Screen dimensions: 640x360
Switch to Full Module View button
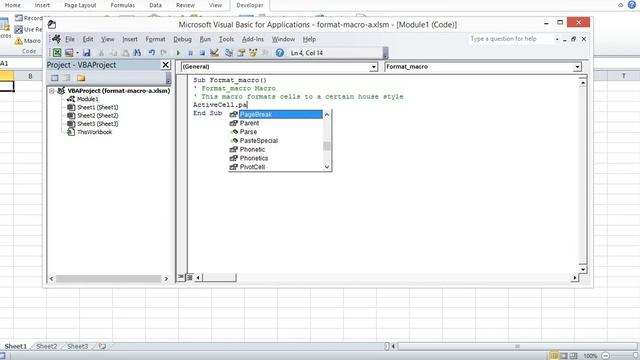(x=189, y=277)
